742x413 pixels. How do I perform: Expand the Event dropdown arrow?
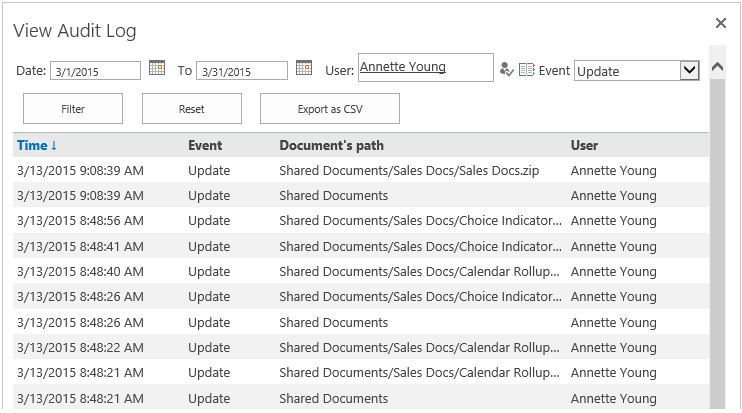[x=690, y=70]
